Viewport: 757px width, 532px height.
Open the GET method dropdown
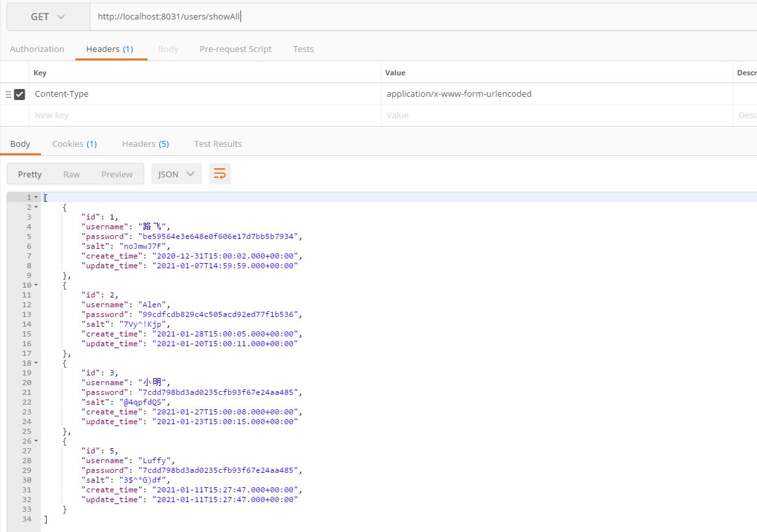pyautogui.click(x=48, y=17)
